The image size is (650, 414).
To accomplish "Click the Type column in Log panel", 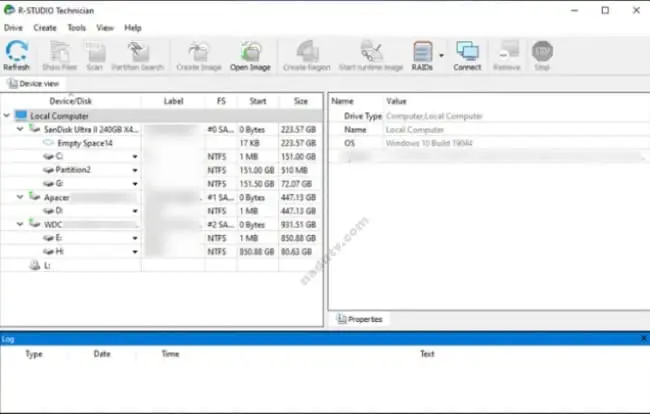I will click(34, 354).
